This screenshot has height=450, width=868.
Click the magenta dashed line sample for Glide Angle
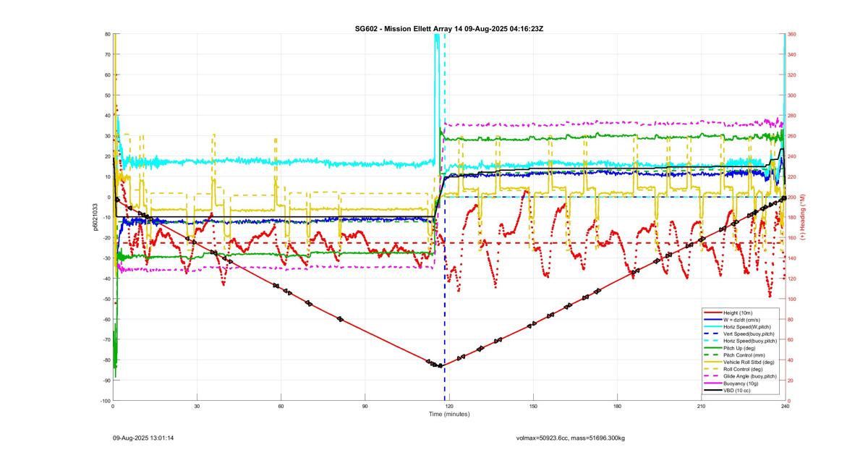pyautogui.click(x=712, y=376)
